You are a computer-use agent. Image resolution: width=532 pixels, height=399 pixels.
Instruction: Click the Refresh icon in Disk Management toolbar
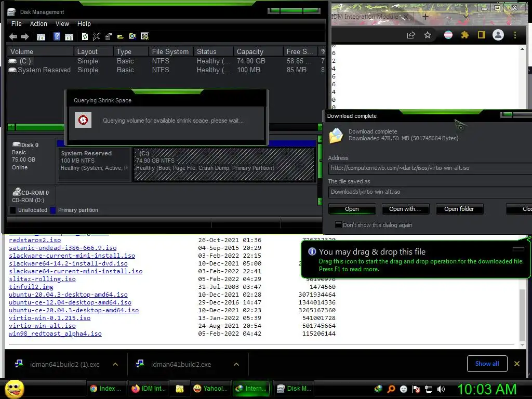85,36
